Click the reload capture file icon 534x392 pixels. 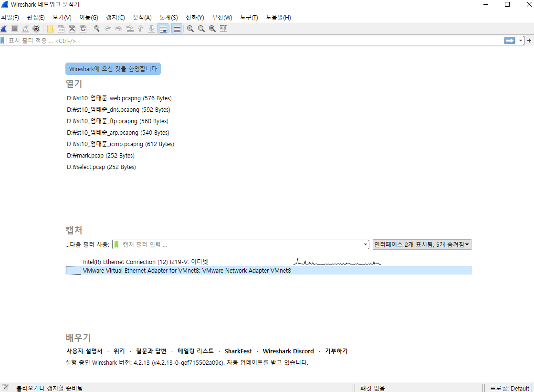click(x=83, y=29)
